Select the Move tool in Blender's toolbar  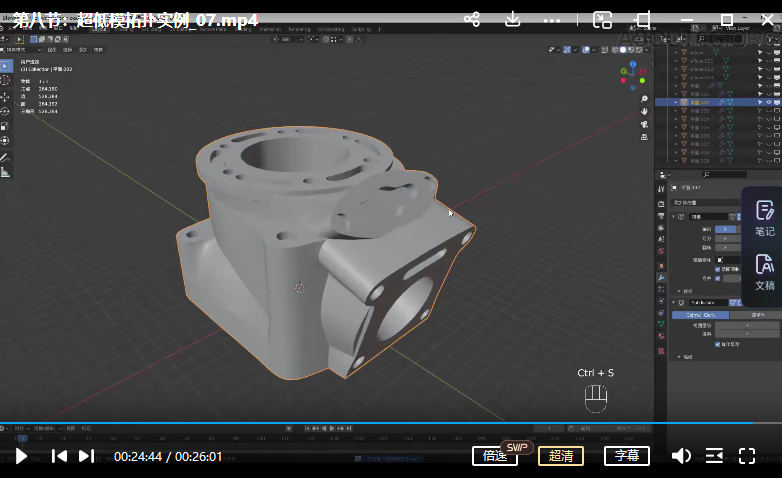tap(5, 95)
